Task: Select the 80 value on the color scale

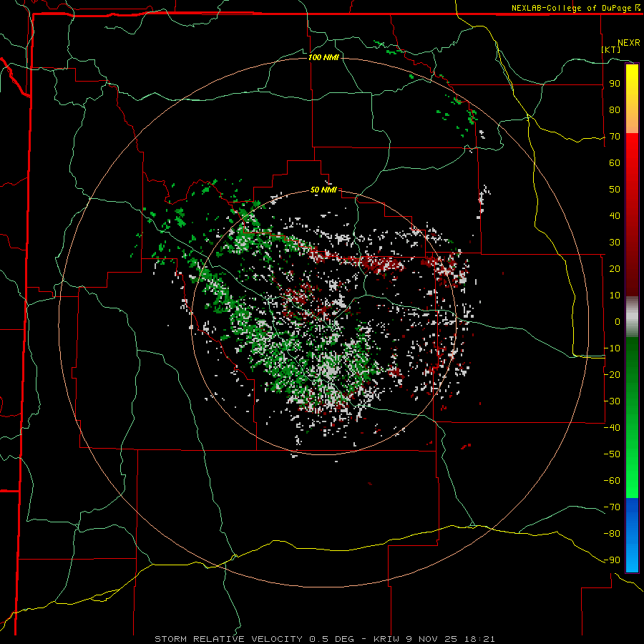Action: pos(615,110)
